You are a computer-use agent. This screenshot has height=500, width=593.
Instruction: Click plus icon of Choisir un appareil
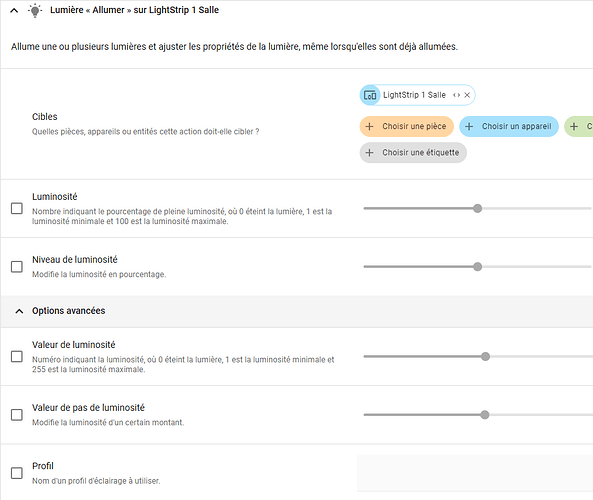[x=469, y=126]
